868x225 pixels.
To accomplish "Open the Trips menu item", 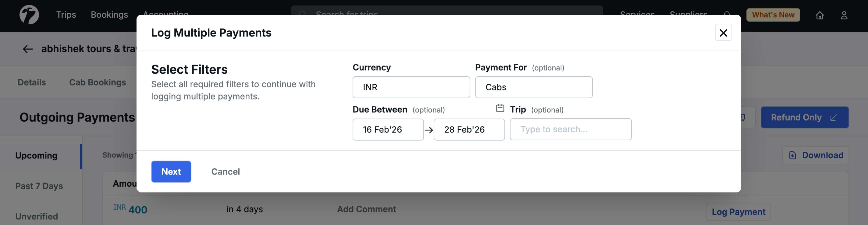I will tap(66, 15).
